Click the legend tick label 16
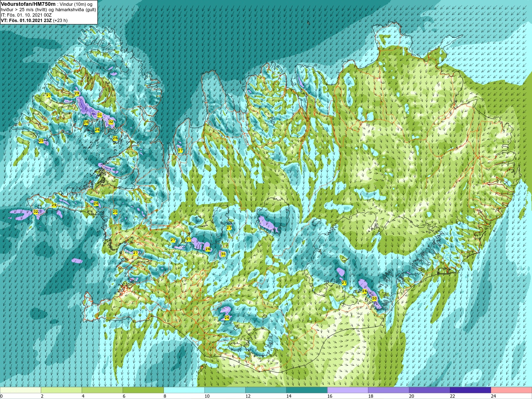Image resolution: width=532 pixels, height=399 pixels. [x=330, y=397]
